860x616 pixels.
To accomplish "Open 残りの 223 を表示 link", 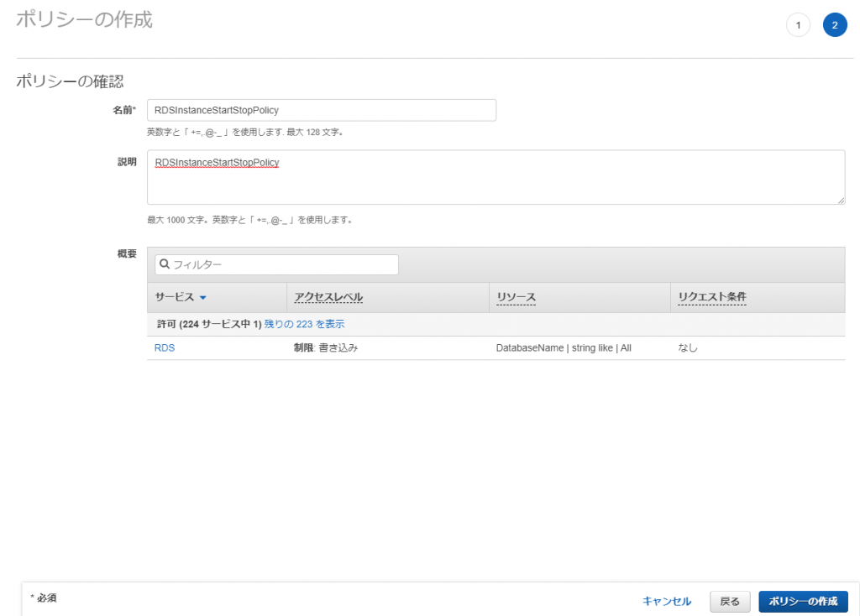I will tap(304, 324).
